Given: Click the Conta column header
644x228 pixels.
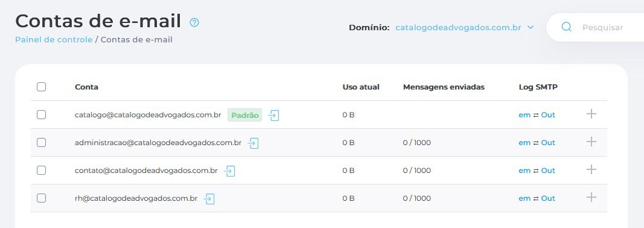Looking at the screenshot, I should click(86, 87).
